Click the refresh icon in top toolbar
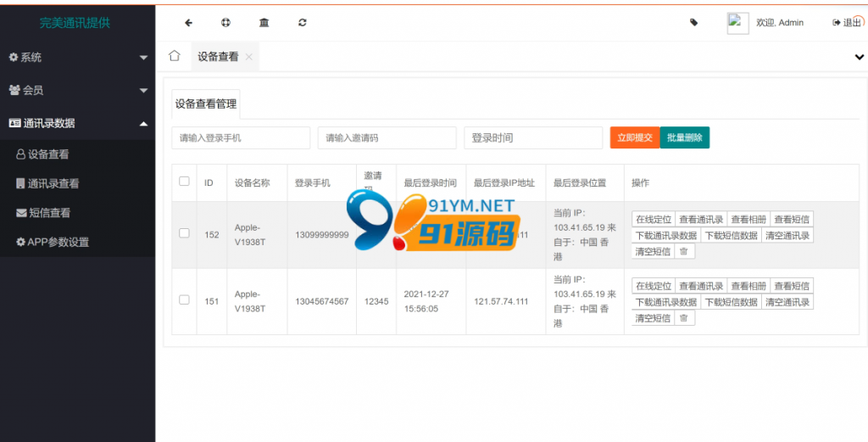Viewport: 868px width, 442px height. pos(303,23)
